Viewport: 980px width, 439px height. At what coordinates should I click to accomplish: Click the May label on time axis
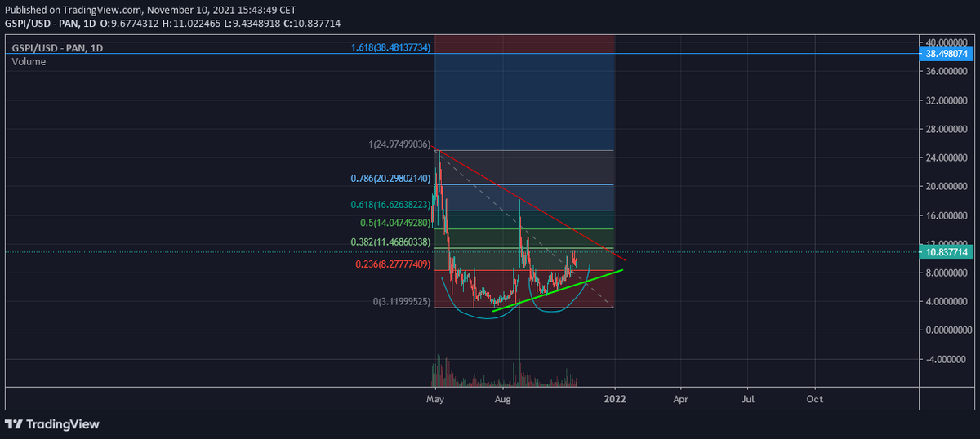pos(435,399)
